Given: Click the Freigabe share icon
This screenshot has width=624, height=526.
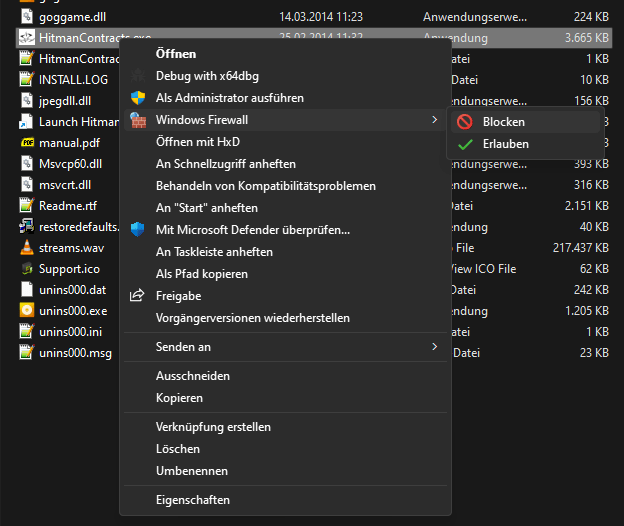Looking at the screenshot, I should (137, 296).
